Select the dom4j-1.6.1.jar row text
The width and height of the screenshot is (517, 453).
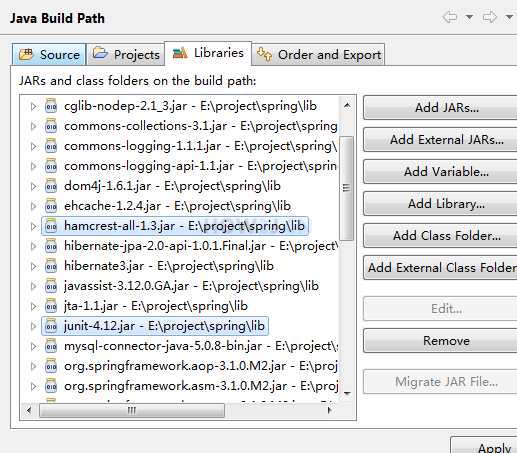click(x=172, y=186)
